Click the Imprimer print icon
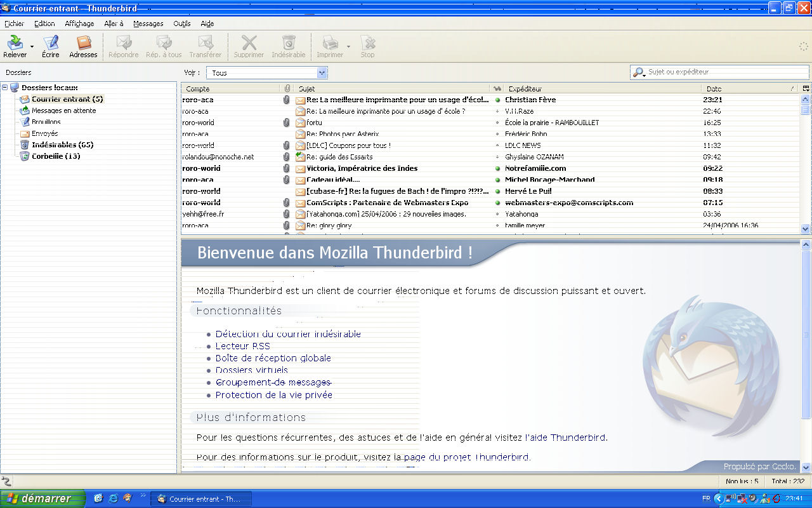 (x=330, y=43)
